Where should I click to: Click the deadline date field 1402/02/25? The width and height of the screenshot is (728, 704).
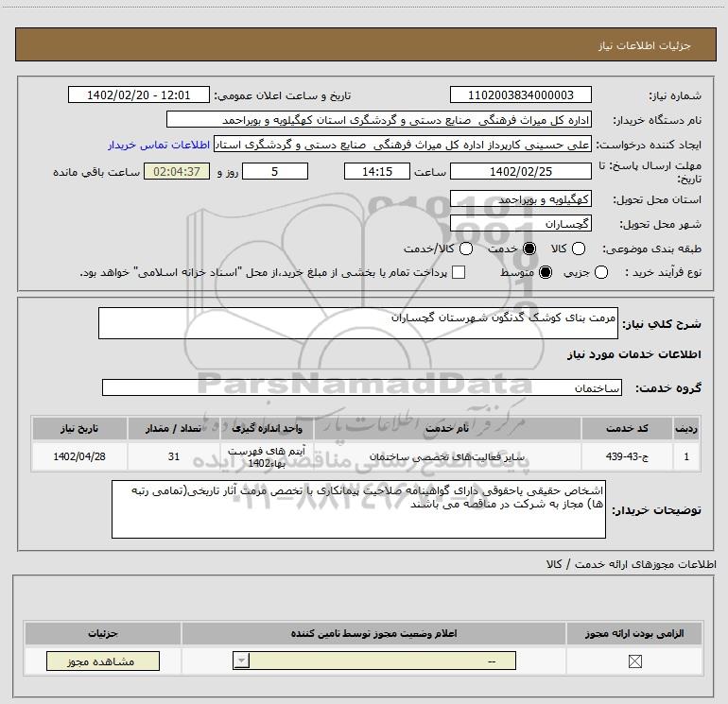click(x=520, y=171)
